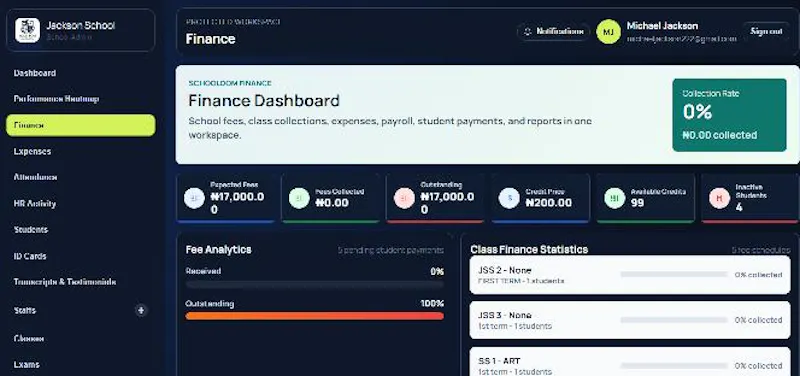Image resolution: width=800 pixels, height=376 pixels.
Task: Open the Exams sidebar item
Action: [x=81, y=365]
